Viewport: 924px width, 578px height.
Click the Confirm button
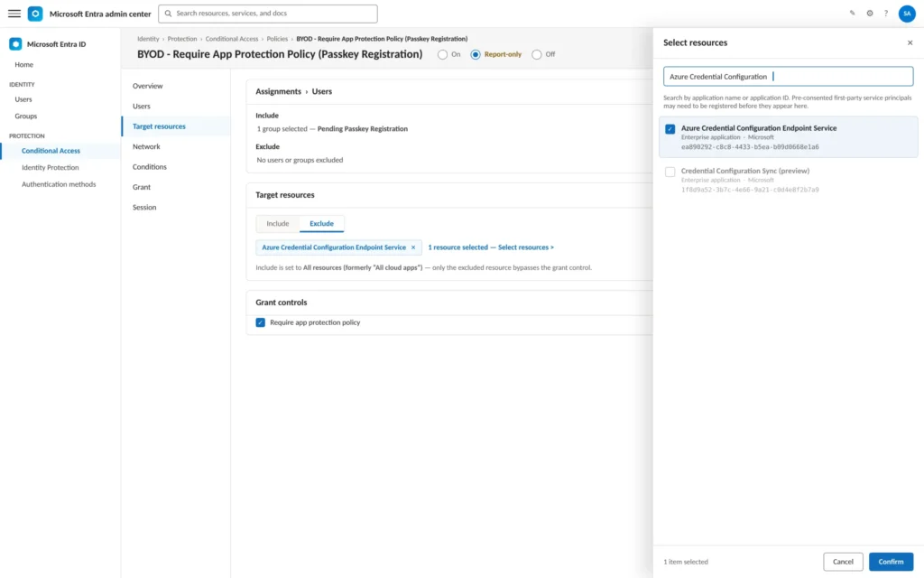891,562
